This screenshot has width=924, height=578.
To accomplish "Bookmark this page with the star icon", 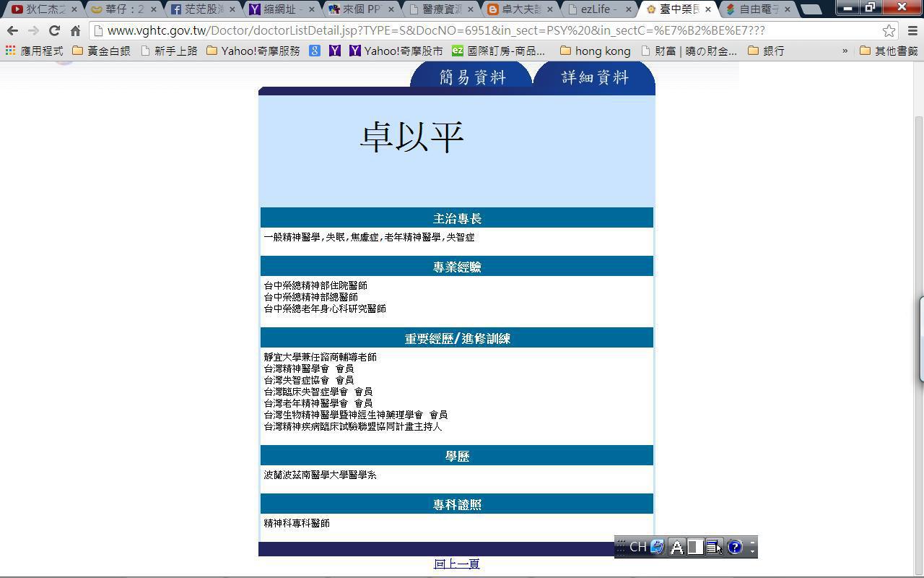I will point(889,30).
